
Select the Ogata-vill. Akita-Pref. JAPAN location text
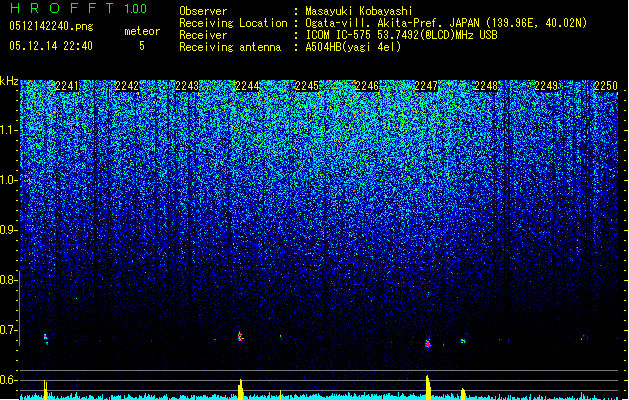(446, 23)
